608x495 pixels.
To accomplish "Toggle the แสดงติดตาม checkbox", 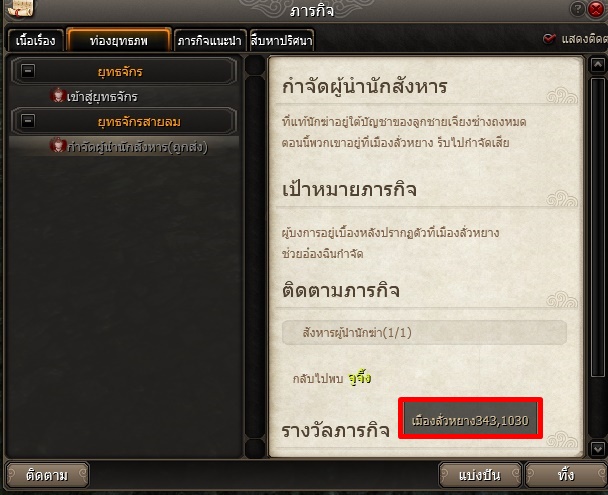I will 549,39.
